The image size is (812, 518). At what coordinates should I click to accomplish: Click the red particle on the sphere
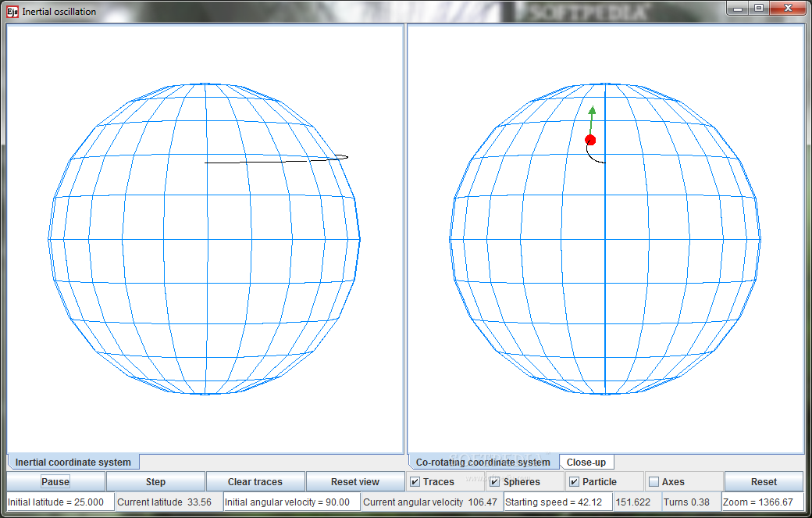point(589,140)
